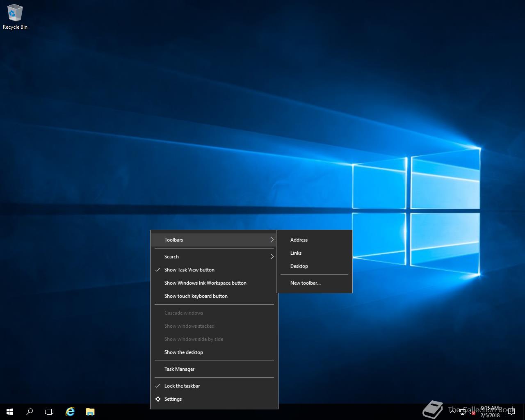
Task: Expand the Search submenu
Action: 214,257
